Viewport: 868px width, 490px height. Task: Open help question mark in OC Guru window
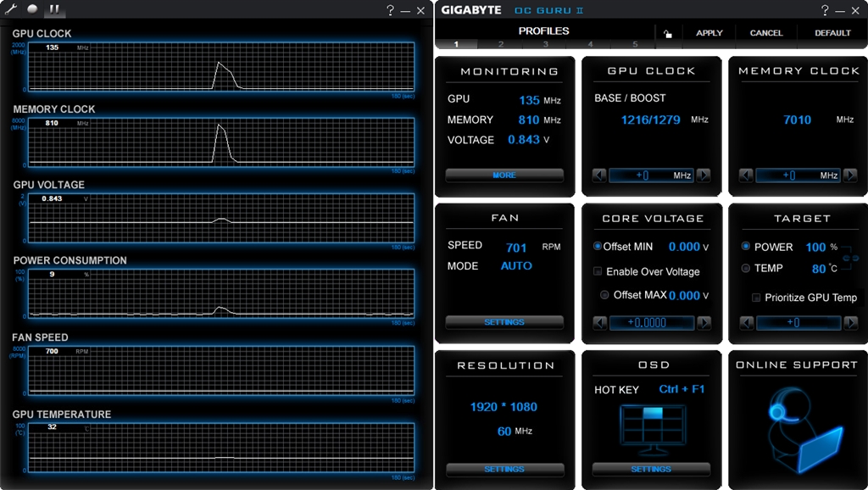tap(825, 10)
